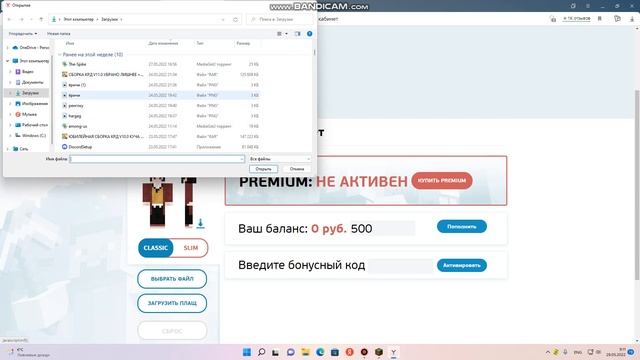Open Изображения folder in sidebar
This screenshot has width=640, height=360.
click(x=31, y=104)
